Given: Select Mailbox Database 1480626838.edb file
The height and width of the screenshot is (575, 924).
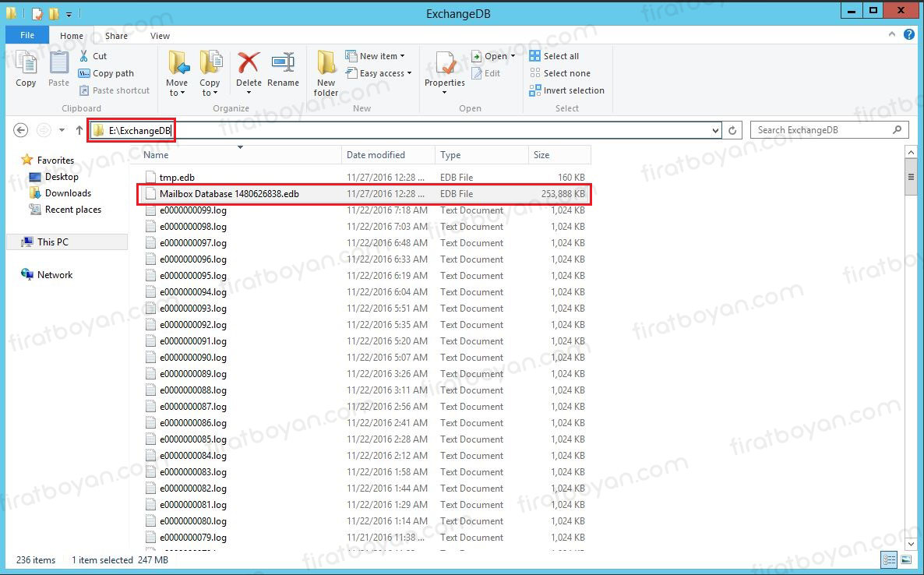Looking at the screenshot, I should click(364, 194).
